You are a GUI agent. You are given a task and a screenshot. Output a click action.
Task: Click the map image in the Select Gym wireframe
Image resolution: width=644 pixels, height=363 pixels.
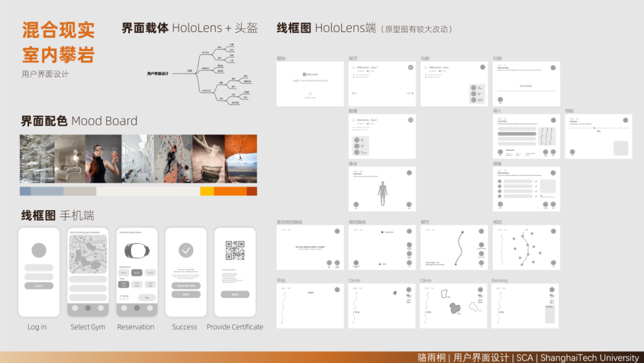(88, 254)
